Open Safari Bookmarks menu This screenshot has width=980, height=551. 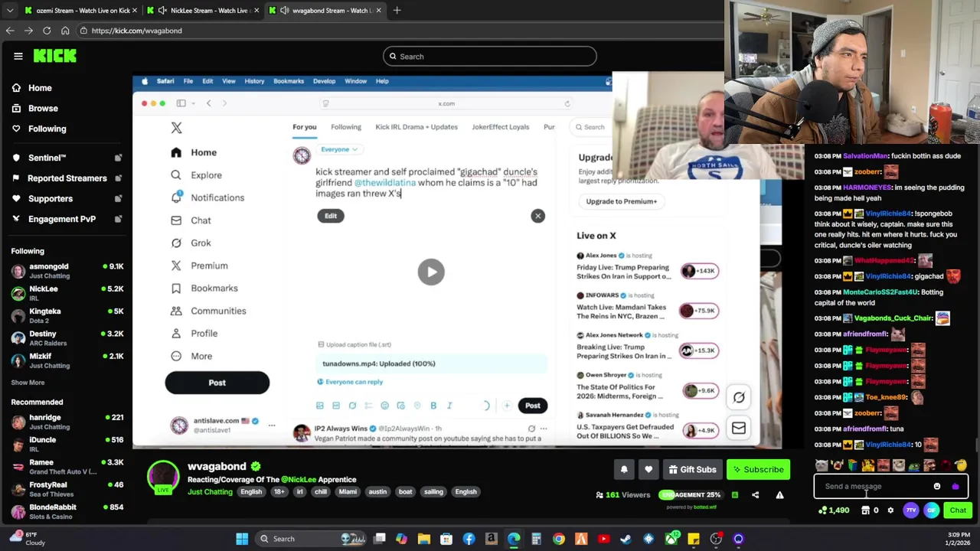(x=289, y=81)
